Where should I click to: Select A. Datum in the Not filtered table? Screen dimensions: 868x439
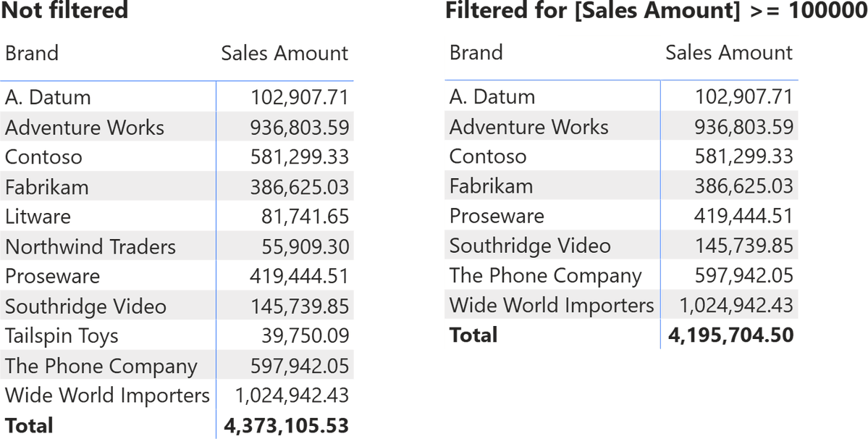point(48,97)
